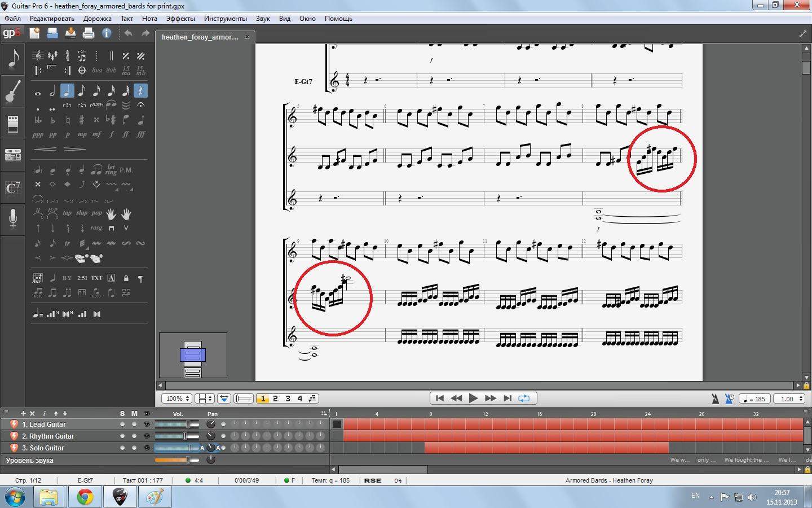Viewport: 812px width, 508px height.
Task: Adjust the Уровень звука master volume slider
Action: tap(177, 460)
